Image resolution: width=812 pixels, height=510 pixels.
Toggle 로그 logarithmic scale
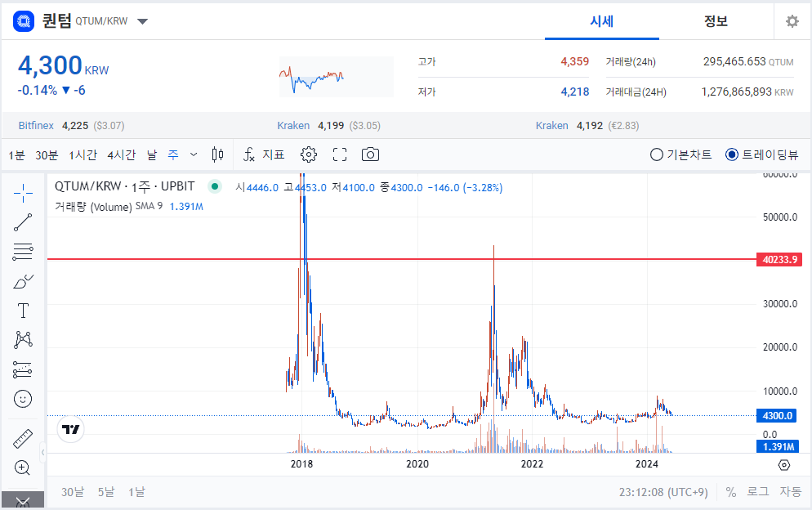(757, 492)
